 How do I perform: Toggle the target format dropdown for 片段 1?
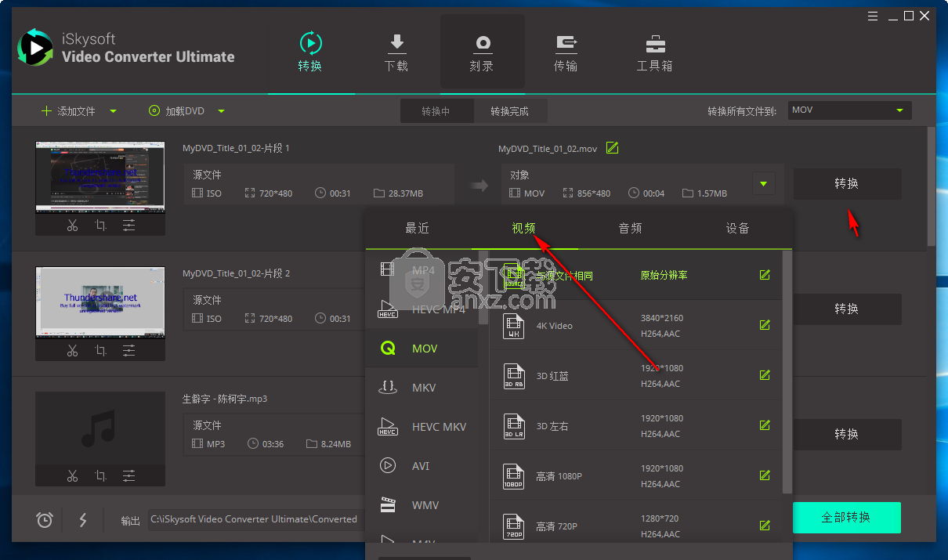(763, 184)
